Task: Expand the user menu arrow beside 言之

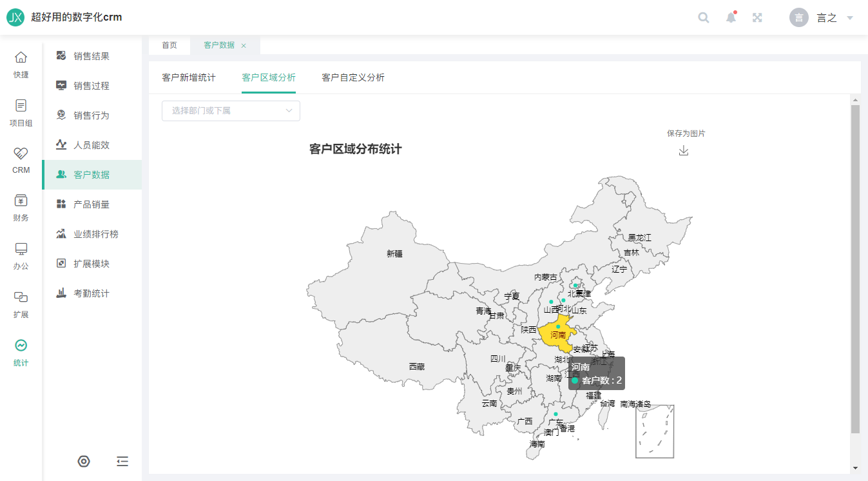Action: click(x=850, y=18)
